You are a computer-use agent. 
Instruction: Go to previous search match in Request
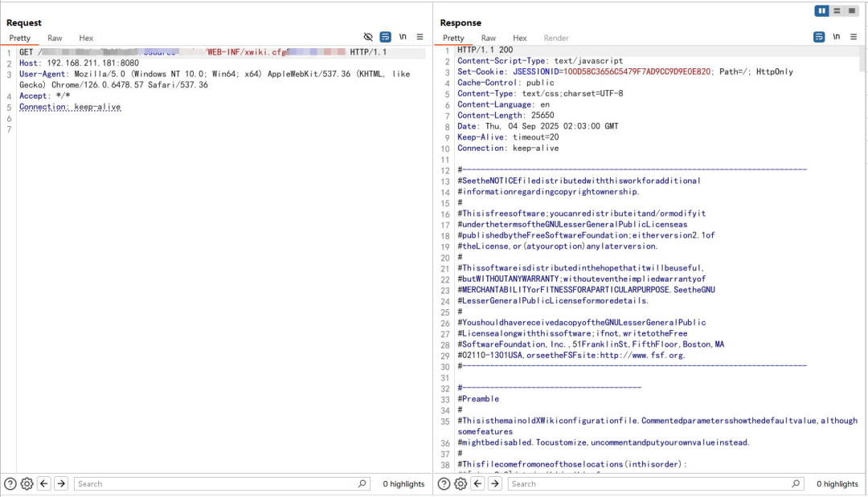pyautogui.click(x=44, y=483)
